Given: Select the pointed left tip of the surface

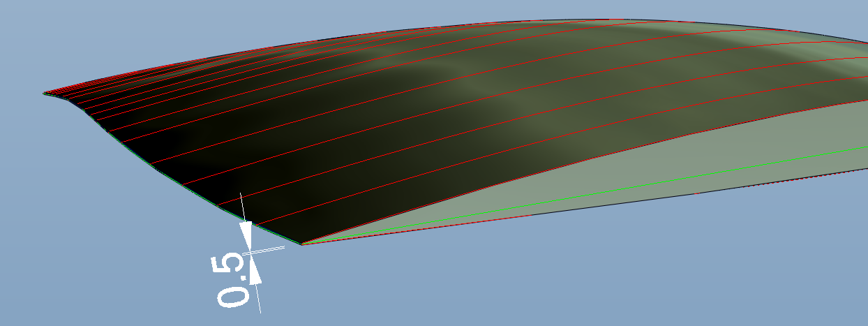Looking at the screenshot, I should pyautogui.click(x=45, y=93).
